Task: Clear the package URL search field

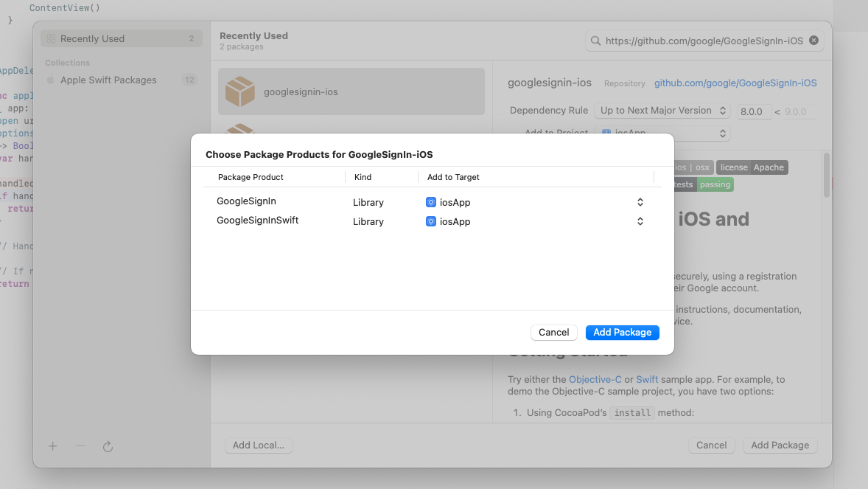Action: (813, 40)
